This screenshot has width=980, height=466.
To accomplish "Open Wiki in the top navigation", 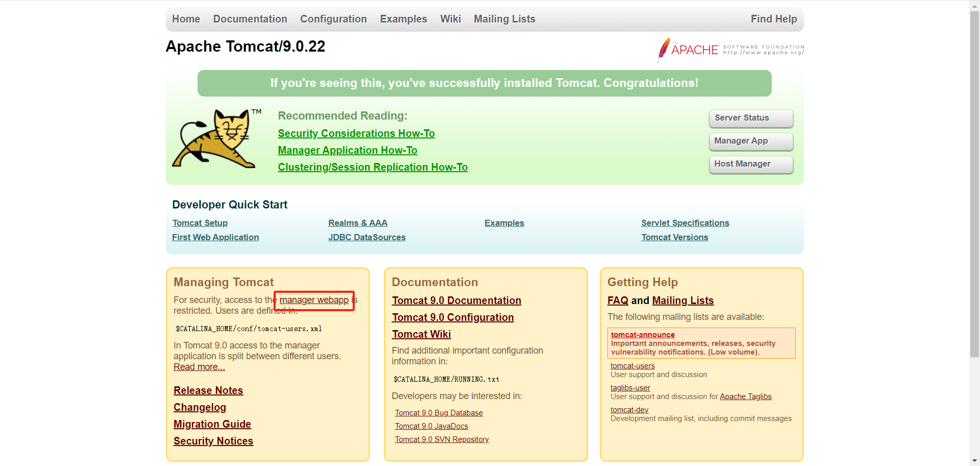I will (450, 19).
